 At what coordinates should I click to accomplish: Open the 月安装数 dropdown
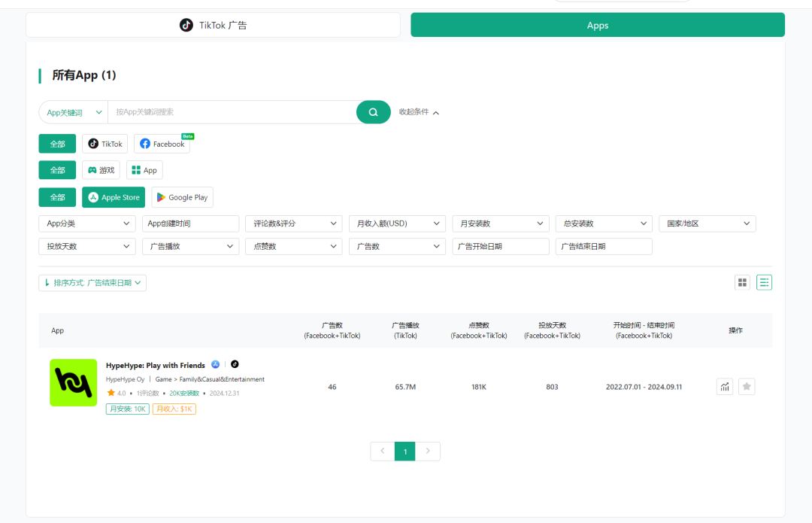(501, 223)
